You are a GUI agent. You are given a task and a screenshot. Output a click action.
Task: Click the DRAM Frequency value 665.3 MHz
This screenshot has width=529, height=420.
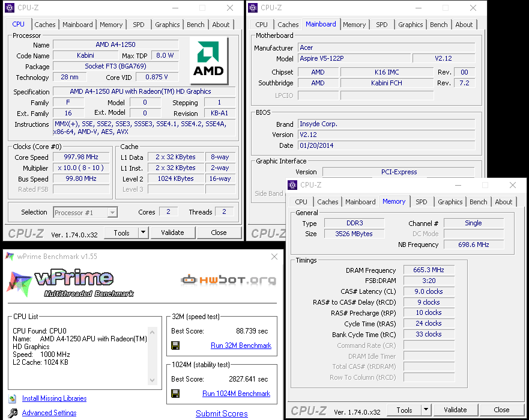pyautogui.click(x=429, y=270)
